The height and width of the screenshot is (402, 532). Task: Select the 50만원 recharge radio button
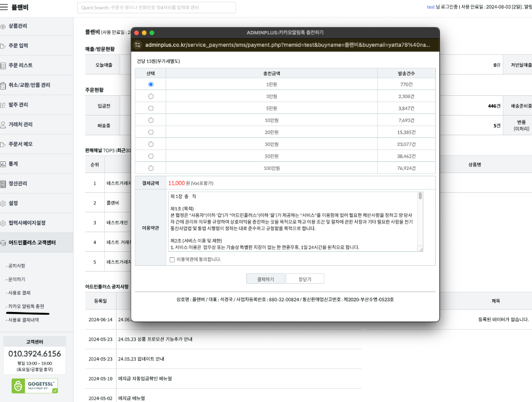(x=151, y=156)
